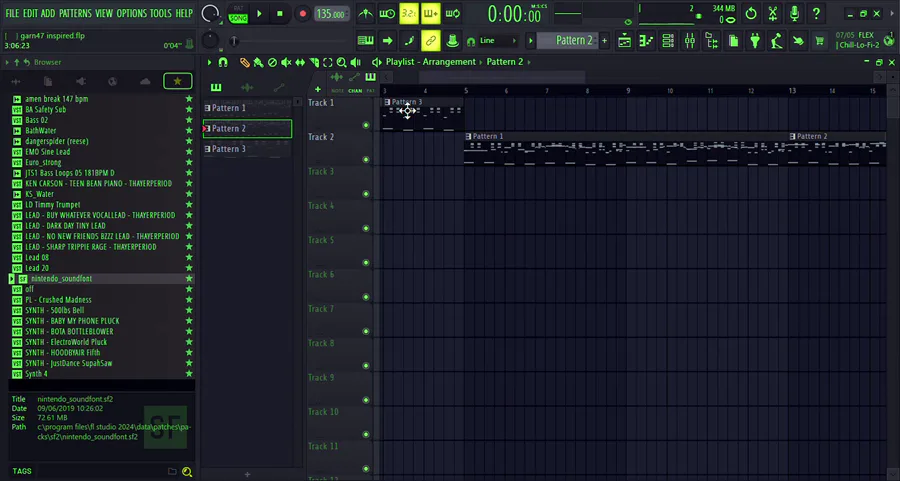Click the auto-scroll arrow icon
This screenshot has height=481, width=900.
(x=387, y=41)
